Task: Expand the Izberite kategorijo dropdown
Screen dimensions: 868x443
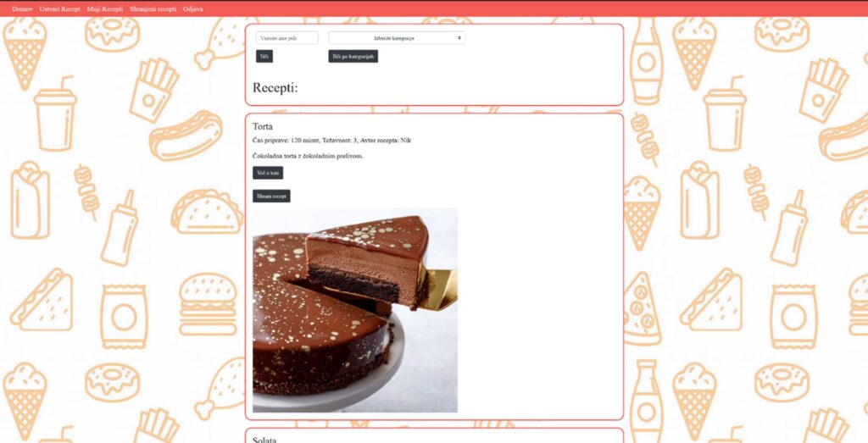Action: point(397,37)
